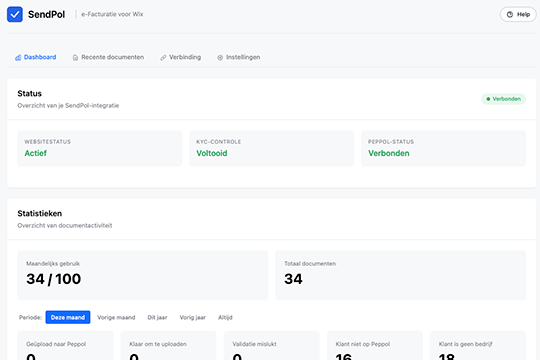Open the Help button
This screenshot has width=540, height=360.
coord(518,14)
